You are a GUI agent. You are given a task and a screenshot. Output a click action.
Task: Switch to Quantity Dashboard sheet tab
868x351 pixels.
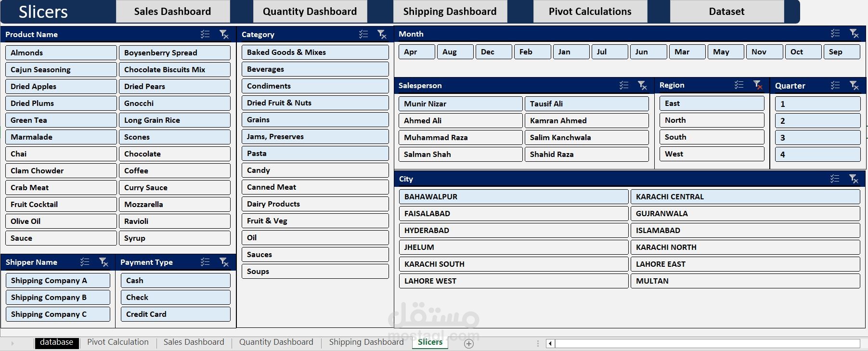click(276, 342)
